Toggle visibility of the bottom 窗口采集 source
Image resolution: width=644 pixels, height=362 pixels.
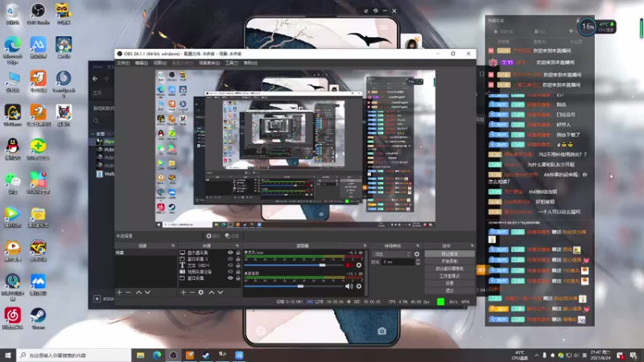[x=230, y=278]
